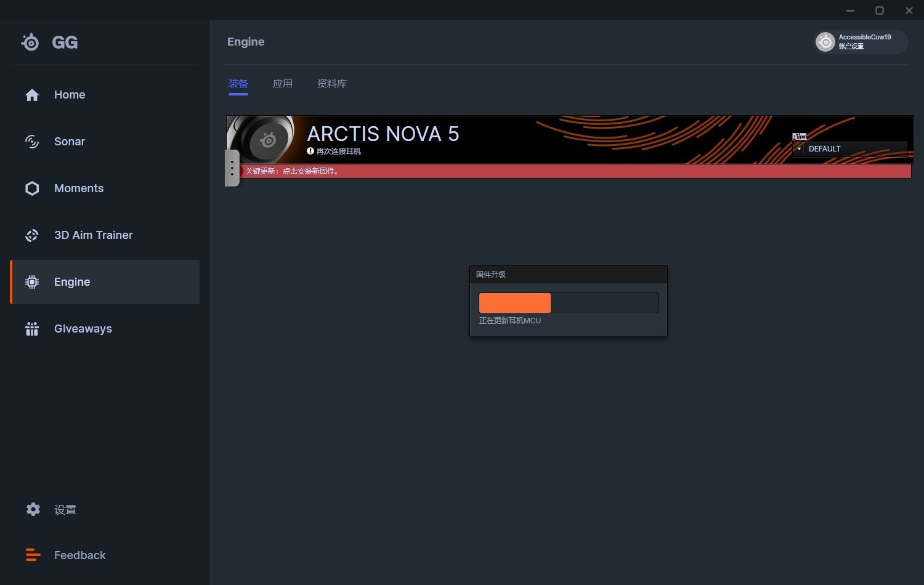Screen dimensions: 924x585
Task: Open 设置 via the gear icon
Action: pyautogui.click(x=33, y=509)
